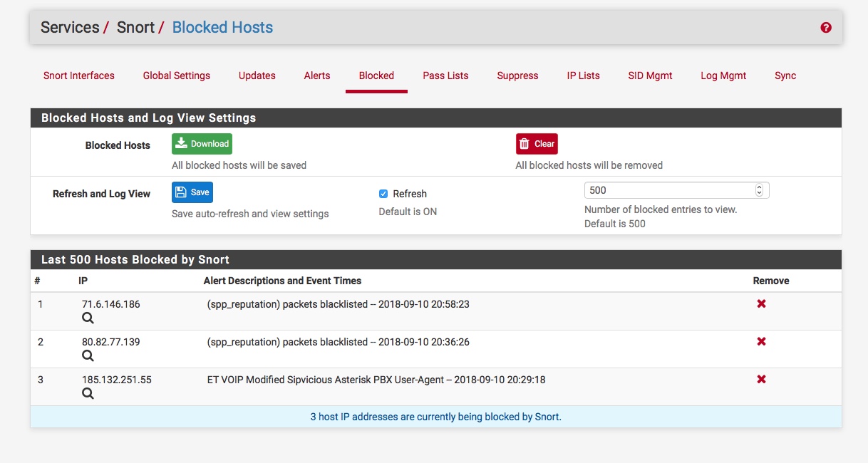Click the IP address 185.132.251.55
868x463 pixels.
(x=117, y=380)
